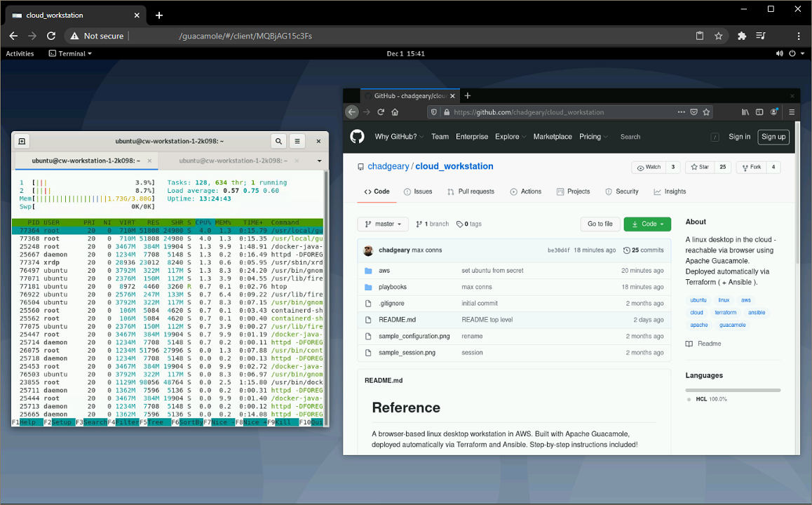Open the Projects tab
The width and height of the screenshot is (812, 505).
tap(574, 191)
